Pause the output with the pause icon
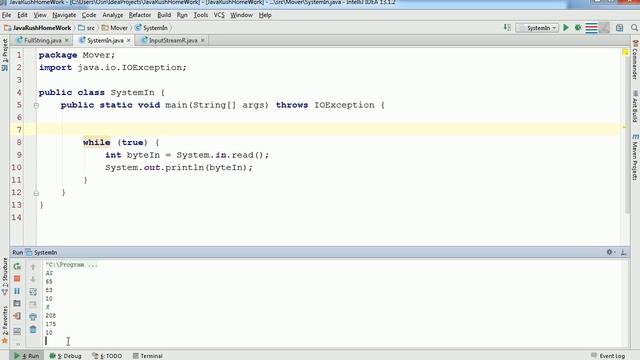This screenshot has width=640, height=360. click(17, 291)
